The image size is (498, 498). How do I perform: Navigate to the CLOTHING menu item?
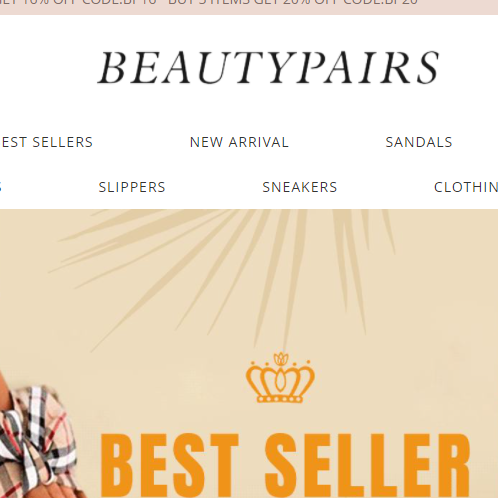click(466, 187)
